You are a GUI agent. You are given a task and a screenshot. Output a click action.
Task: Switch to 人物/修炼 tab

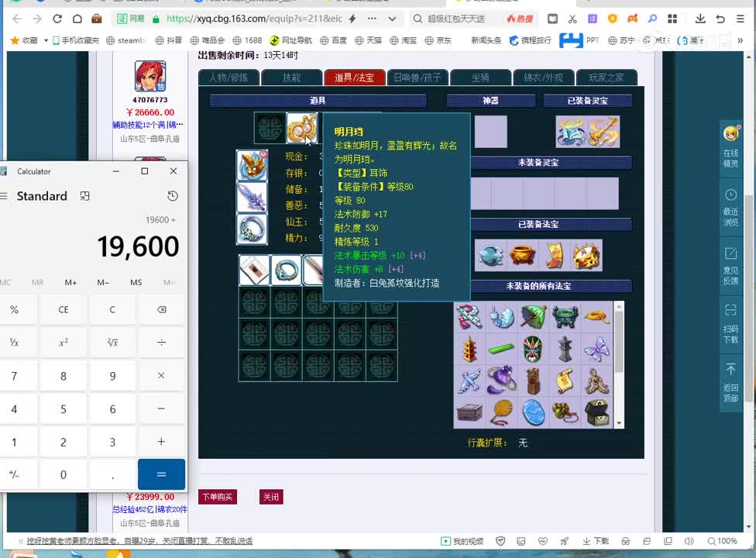pyautogui.click(x=229, y=77)
